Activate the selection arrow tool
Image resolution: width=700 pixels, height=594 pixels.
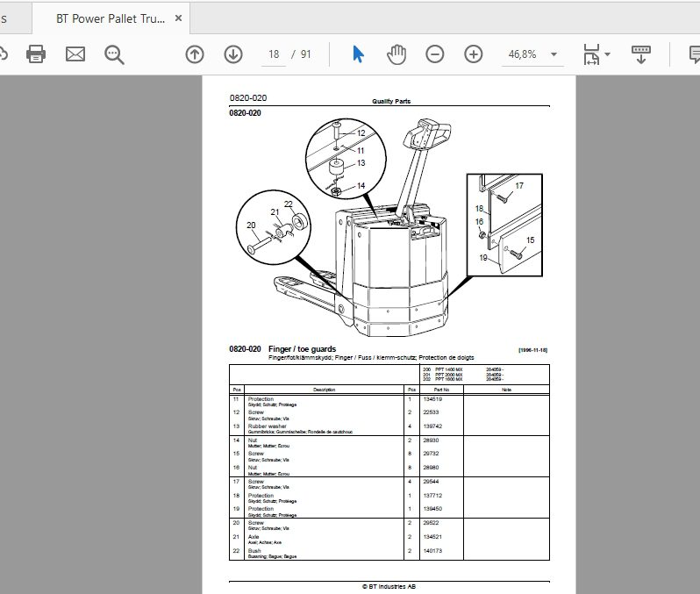(x=358, y=54)
